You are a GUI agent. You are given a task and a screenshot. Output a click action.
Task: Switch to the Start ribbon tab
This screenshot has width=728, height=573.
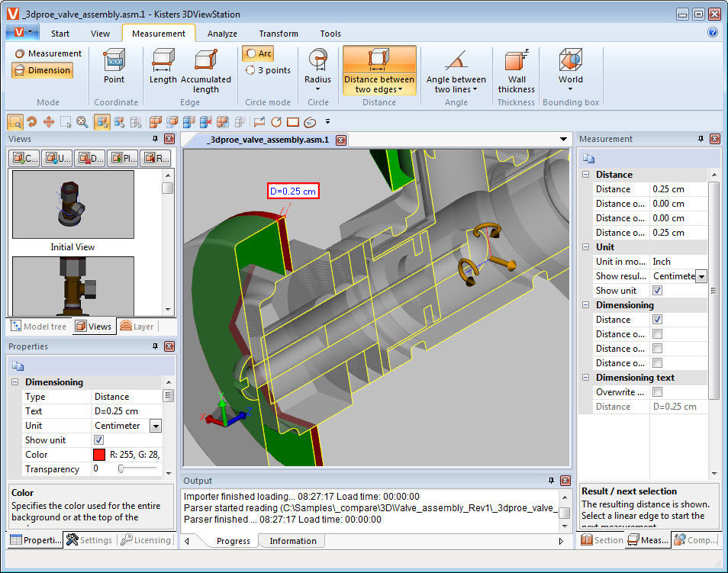[60, 34]
